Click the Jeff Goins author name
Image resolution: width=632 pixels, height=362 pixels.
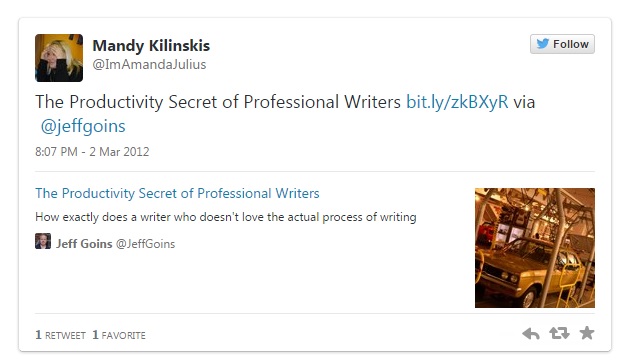[84, 244]
